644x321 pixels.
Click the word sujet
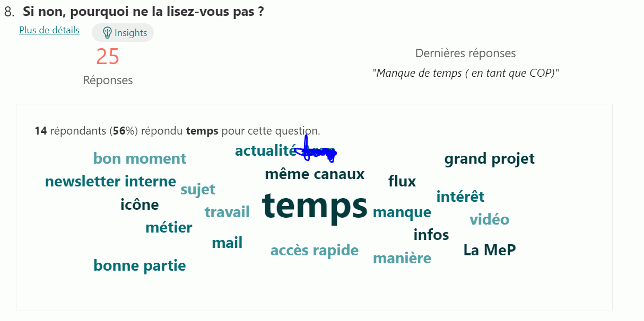[198, 189]
